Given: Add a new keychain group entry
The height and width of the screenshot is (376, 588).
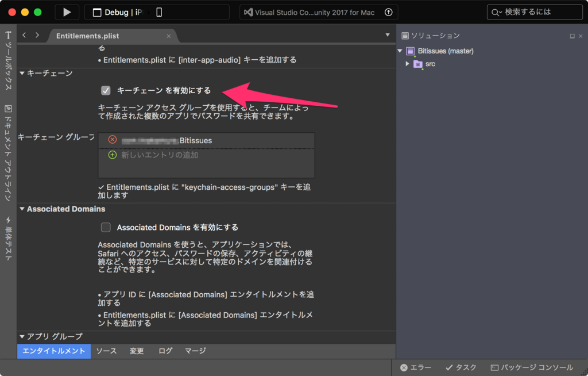Looking at the screenshot, I should pos(113,154).
